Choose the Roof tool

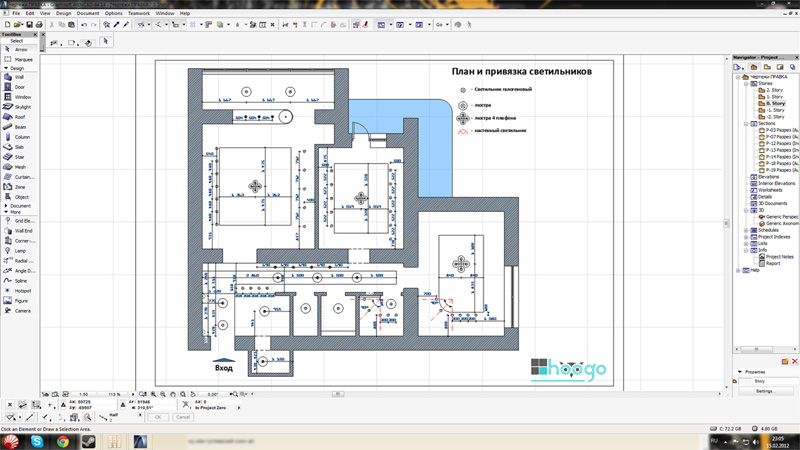pos(19,117)
